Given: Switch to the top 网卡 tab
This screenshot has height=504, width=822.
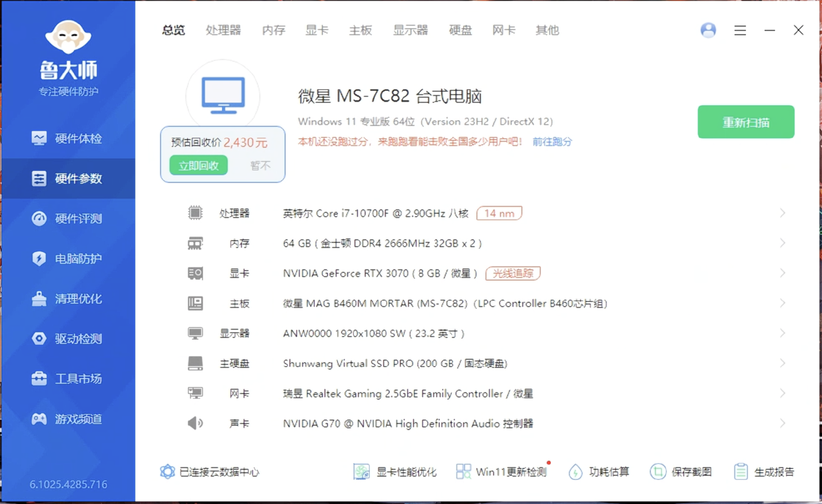Looking at the screenshot, I should 504,30.
